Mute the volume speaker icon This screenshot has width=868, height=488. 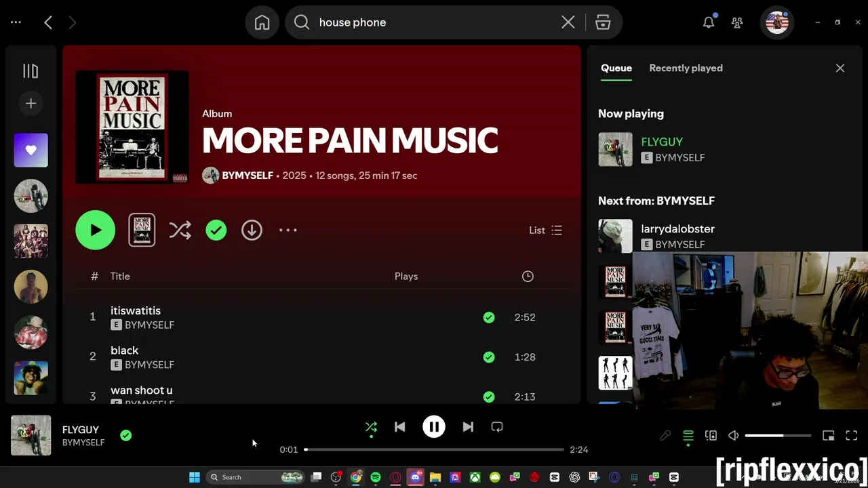click(x=733, y=436)
